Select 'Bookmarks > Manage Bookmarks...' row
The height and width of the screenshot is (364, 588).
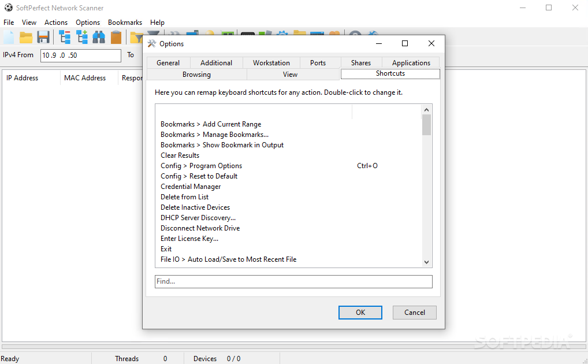[288, 135]
